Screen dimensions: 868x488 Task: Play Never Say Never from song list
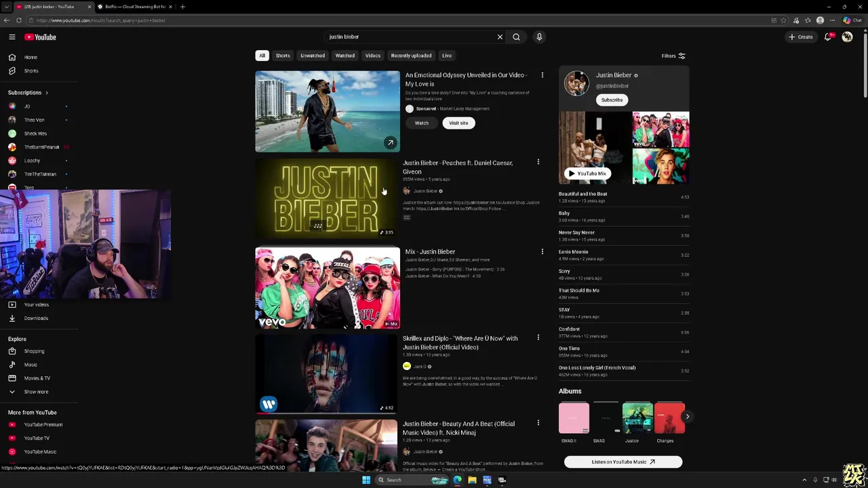624,236
